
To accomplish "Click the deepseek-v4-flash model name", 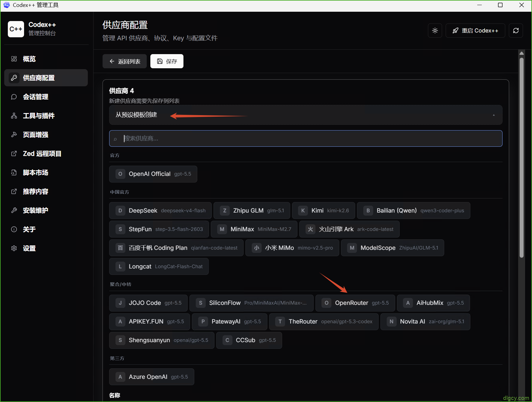I will pos(183,211).
